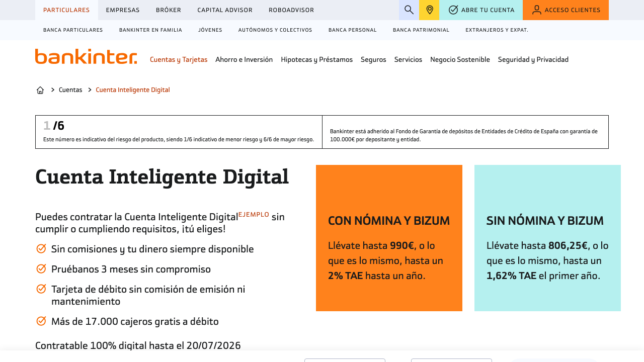Click 'Sin comisiones y tu dinero siempre disponible'
Image resolution: width=644 pixels, height=362 pixels.
tap(152, 249)
